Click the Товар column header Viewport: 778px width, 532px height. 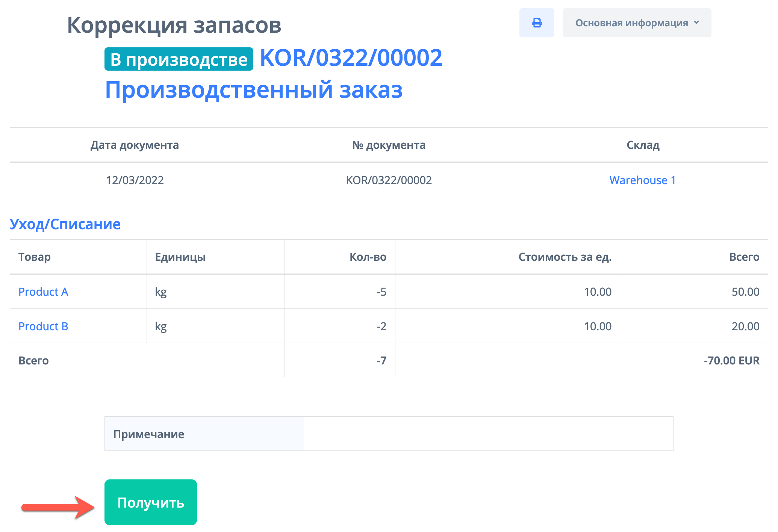click(x=35, y=257)
